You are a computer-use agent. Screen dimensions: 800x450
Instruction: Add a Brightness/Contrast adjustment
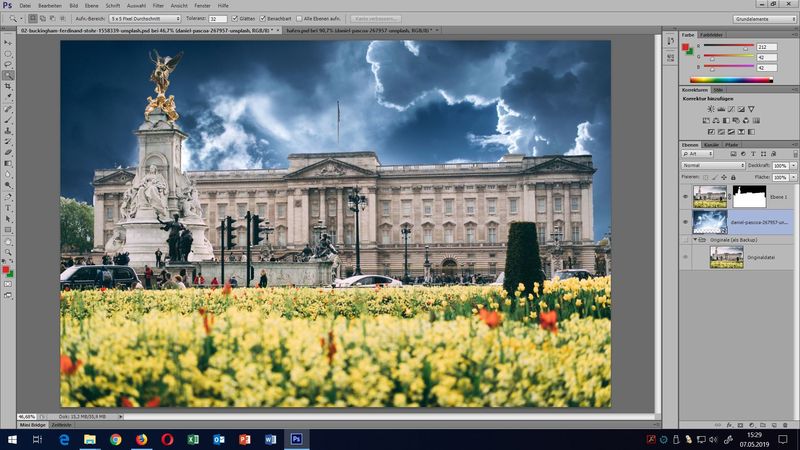click(x=710, y=109)
